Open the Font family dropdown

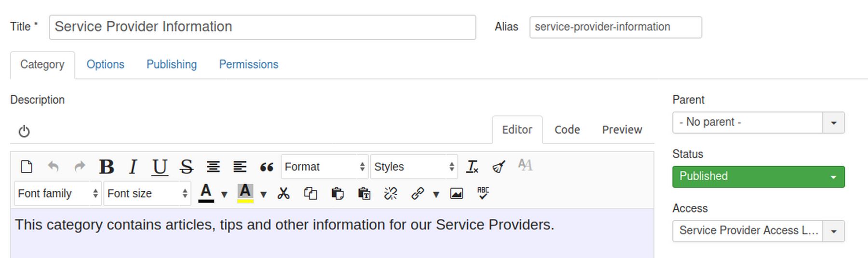click(57, 194)
